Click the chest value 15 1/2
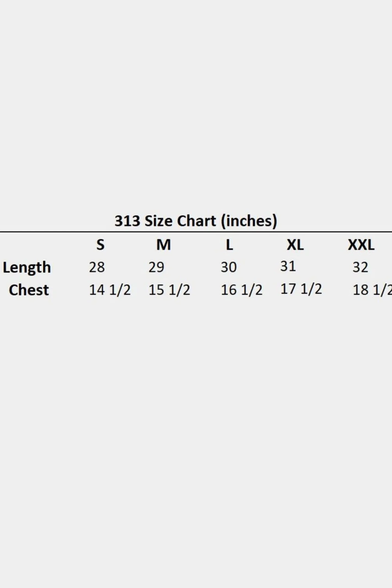The height and width of the screenshot is (588, 392). point(169,290)
